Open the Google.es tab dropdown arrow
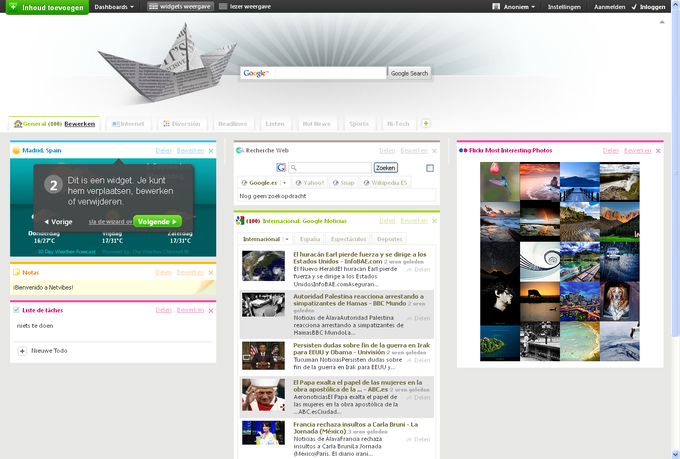Image resolution: width=680 pixels, height=459 pixels. [284, 183]
